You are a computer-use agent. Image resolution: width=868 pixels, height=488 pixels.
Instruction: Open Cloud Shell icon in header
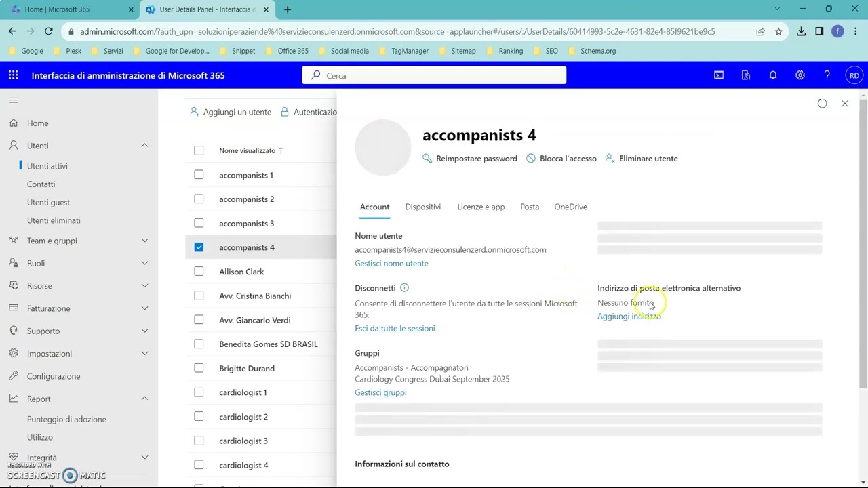pos(719,75)
